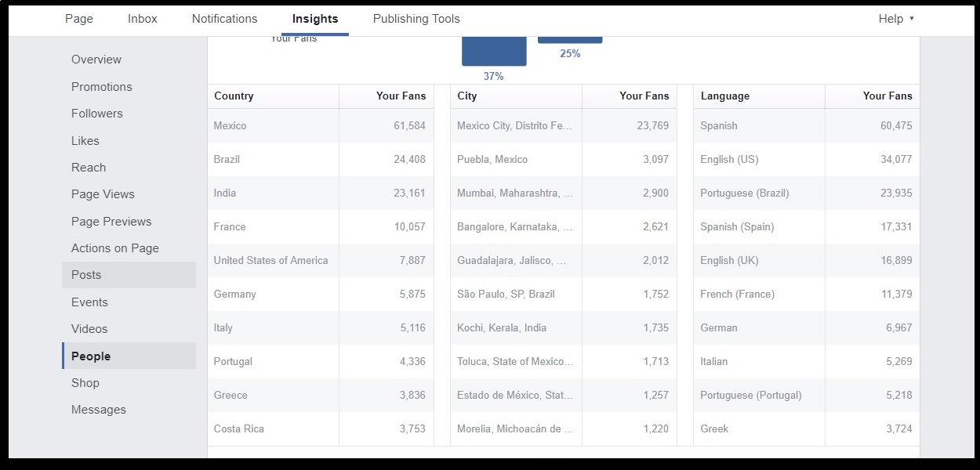Click the Mexico City city row
This screenshot has width=980, height=470.
point(564,125)
